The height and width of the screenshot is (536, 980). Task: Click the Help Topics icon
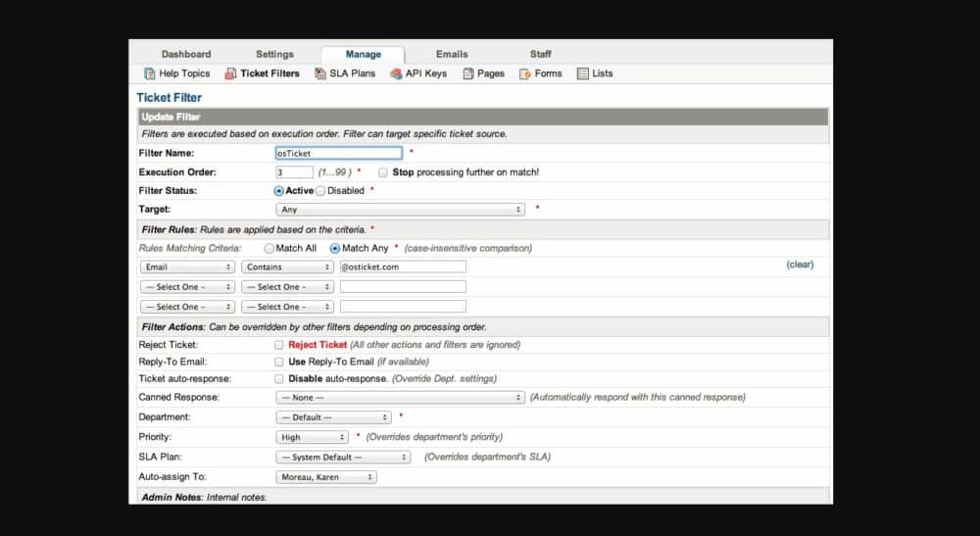(150, 73)
